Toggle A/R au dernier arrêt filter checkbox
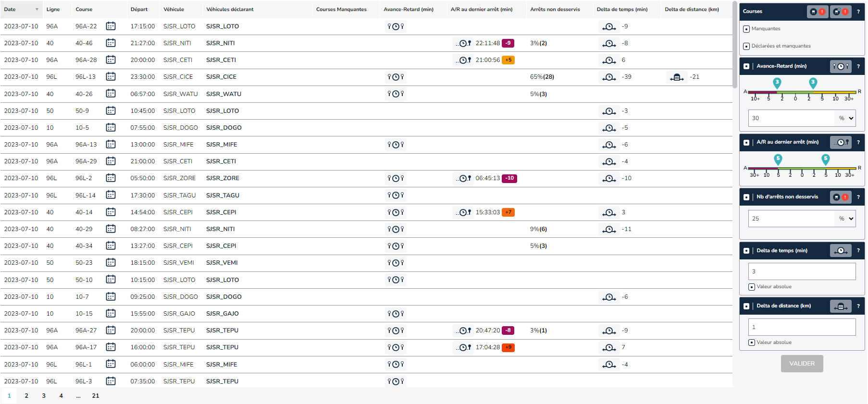Viewport: 868px width, 404px height. [746, 142]
